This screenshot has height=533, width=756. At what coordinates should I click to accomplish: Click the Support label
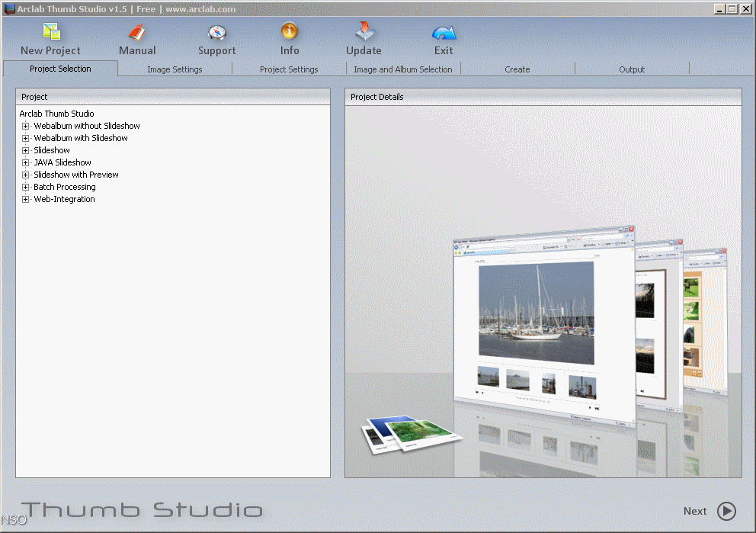(x=217, y=50)
